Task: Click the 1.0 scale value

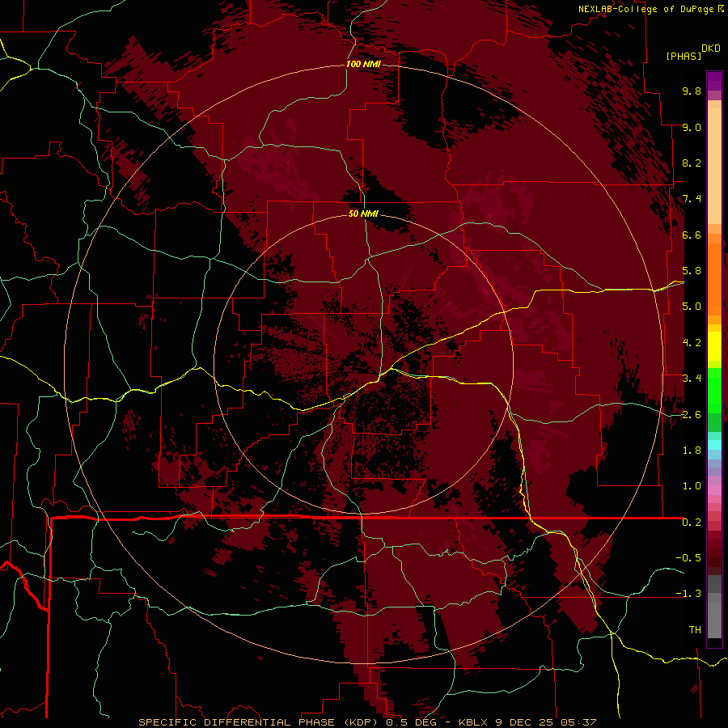Action: 692,486
